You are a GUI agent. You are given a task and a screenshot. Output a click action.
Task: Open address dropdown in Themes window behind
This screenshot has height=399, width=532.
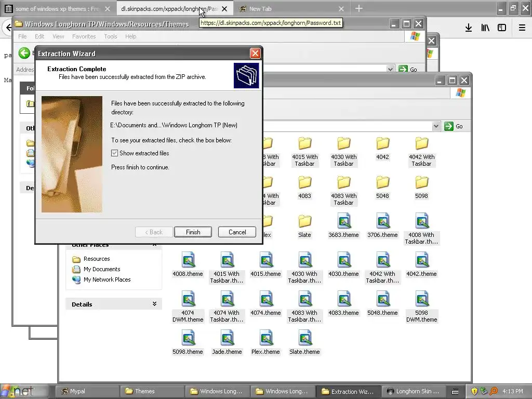click(390, 69)
